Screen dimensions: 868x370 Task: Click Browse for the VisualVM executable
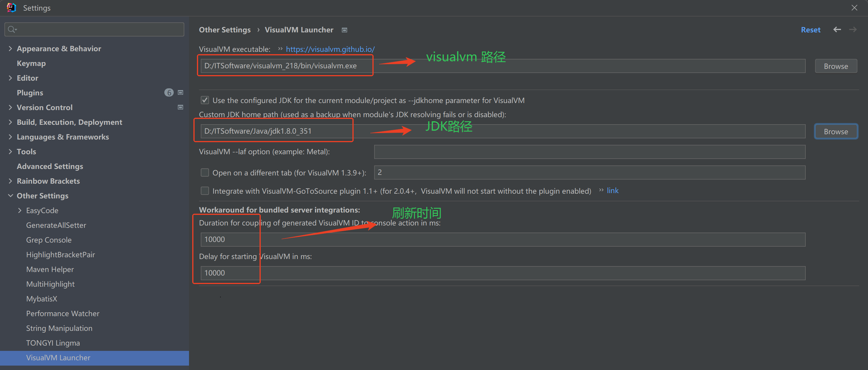coord(836,66)
